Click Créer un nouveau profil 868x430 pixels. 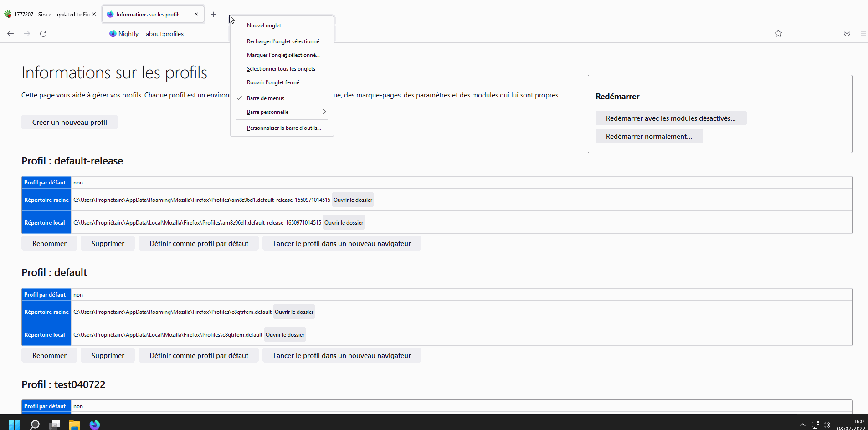(x=69, y=122)
